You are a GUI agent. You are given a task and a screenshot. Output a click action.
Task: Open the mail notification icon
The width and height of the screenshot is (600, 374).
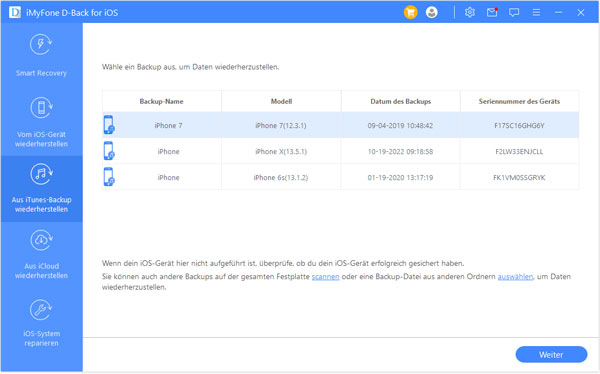(x=492, y=13)
